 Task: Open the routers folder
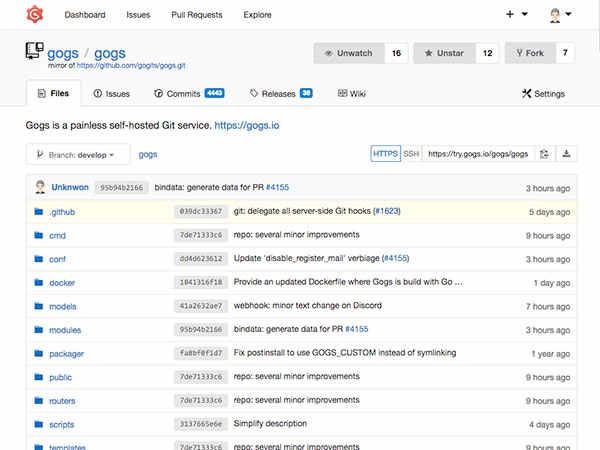[x=62, y=401]
